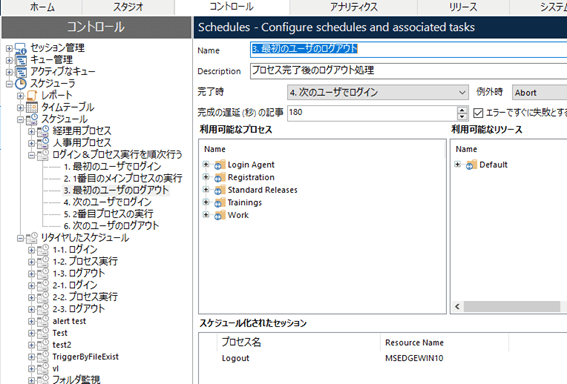Click the Description input field
Image resolution: width=567 pixels, height=384 pixels.
(x=408, y=71)
